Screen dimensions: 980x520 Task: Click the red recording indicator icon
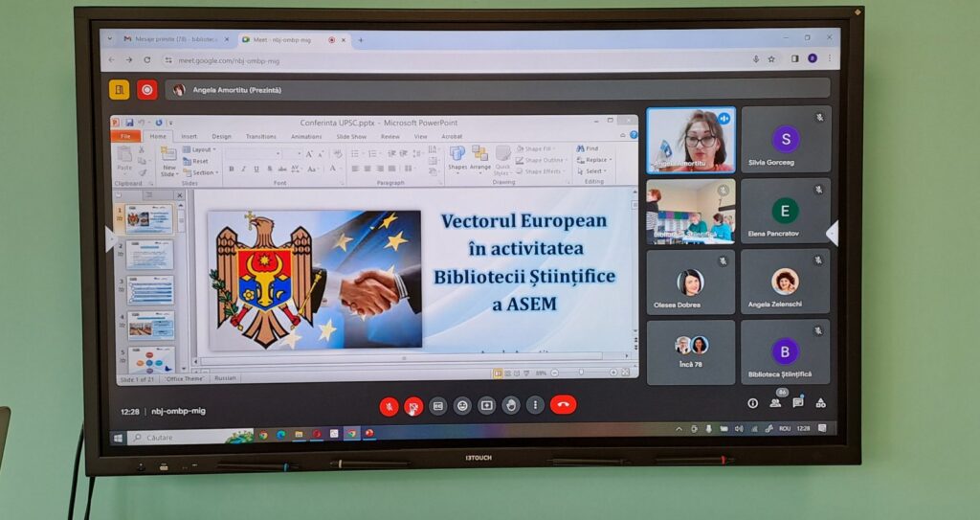pyautogui.click(x=146, y=90)
